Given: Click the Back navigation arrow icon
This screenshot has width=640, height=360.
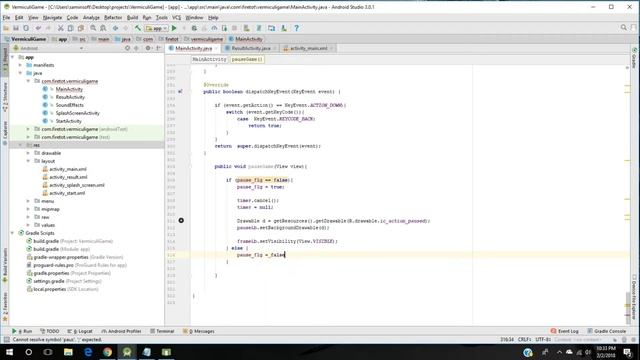Looking at the screenshot, I should click(x=116, y=28).
